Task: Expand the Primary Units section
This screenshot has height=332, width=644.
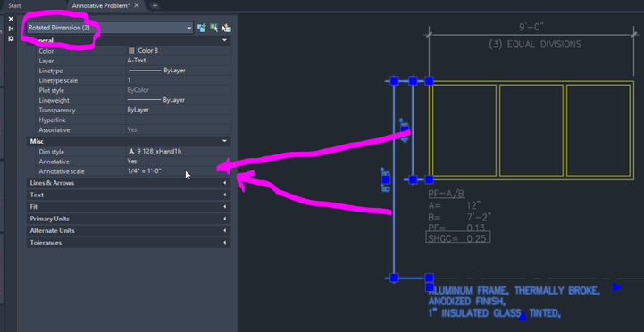Action: tap(128, 219)
